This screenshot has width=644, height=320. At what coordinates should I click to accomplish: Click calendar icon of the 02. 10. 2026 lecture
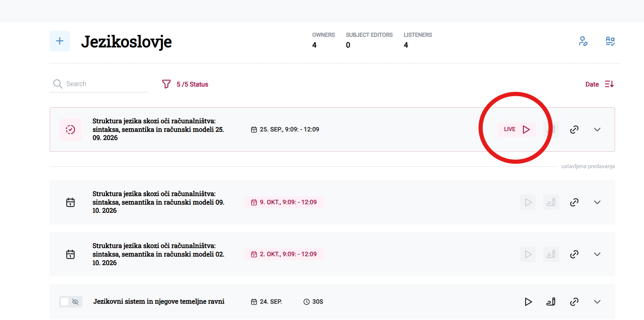pyautogui.click(x=70, y=254)
